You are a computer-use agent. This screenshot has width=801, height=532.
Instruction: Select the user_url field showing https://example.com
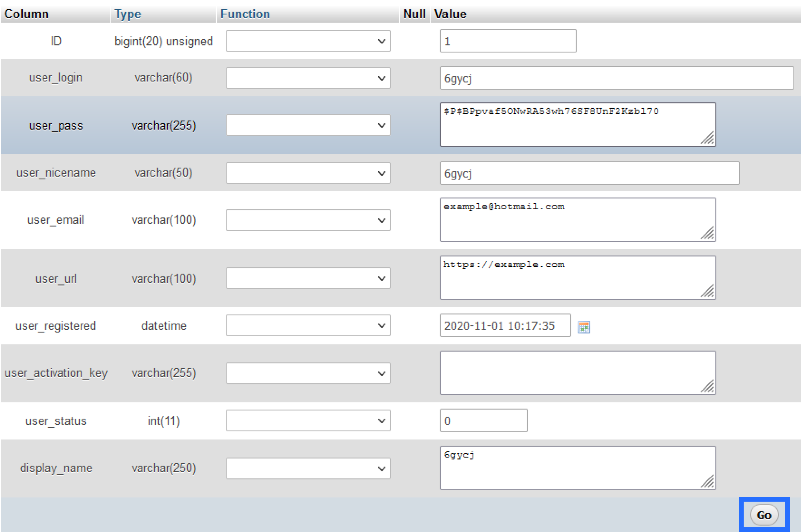coord(577,277)
